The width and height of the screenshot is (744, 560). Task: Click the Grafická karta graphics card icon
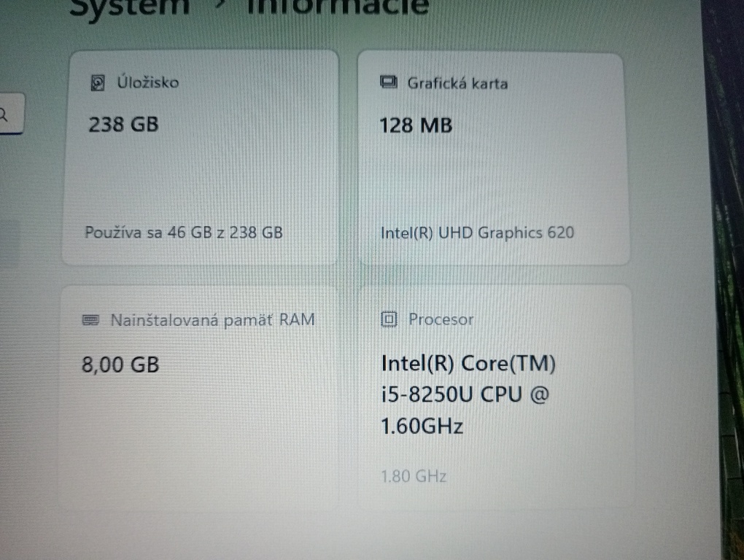click(389, 82)
